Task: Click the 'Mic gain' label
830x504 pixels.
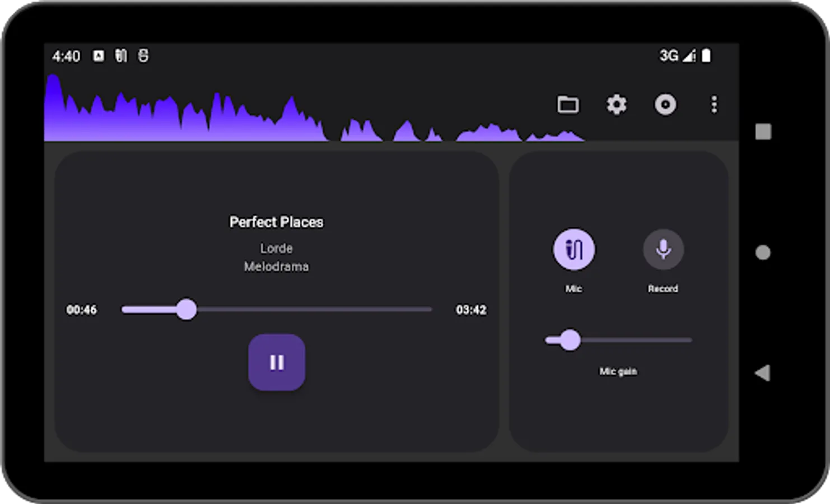Action: pyautogui.click(x=618, y=371)
